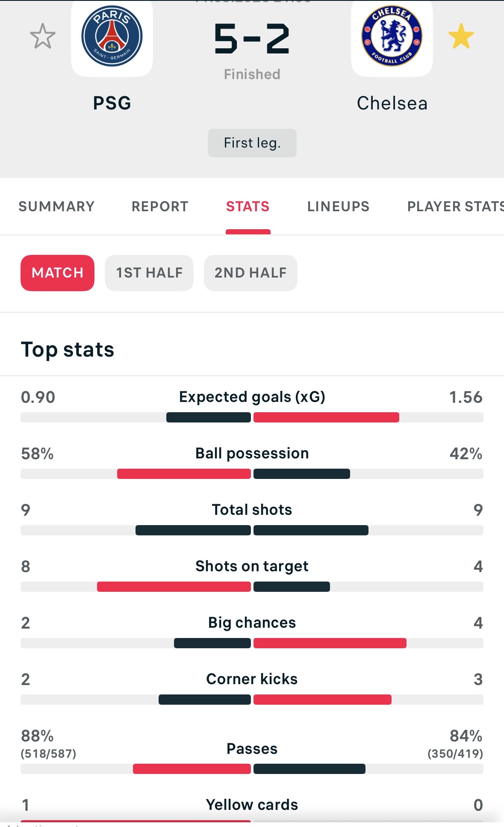Click the First leg label

click(252, 143)
